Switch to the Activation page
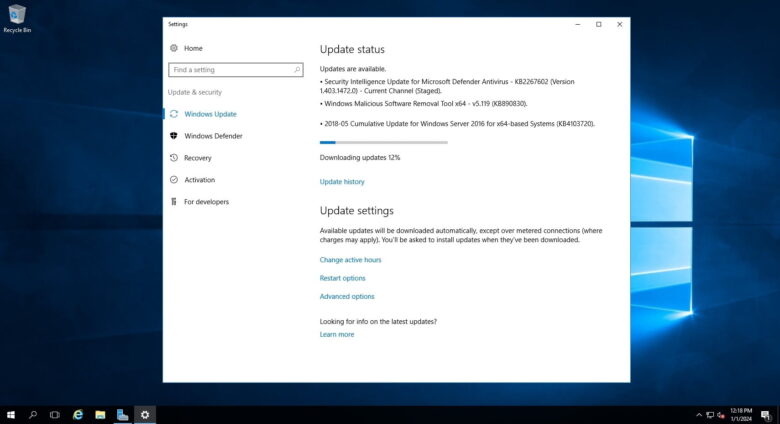The image size is (780, 424). (x=199, y=180)
